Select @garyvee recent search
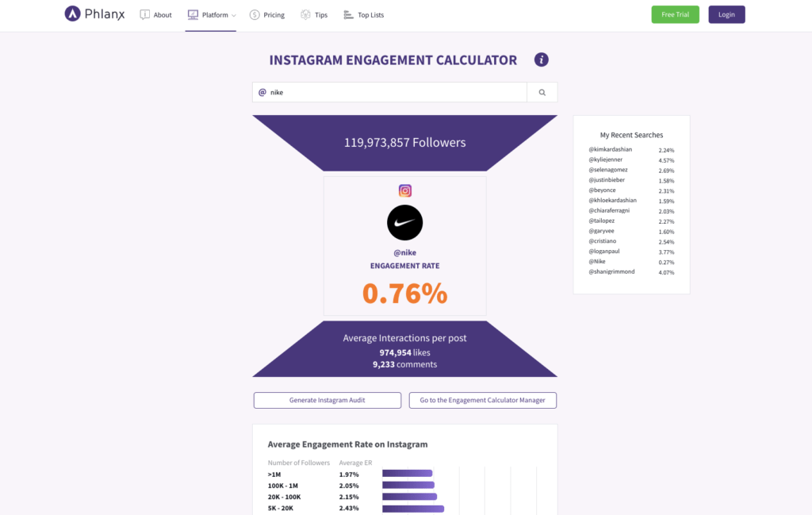The image size is (812, 515). [x=601, y=231]
